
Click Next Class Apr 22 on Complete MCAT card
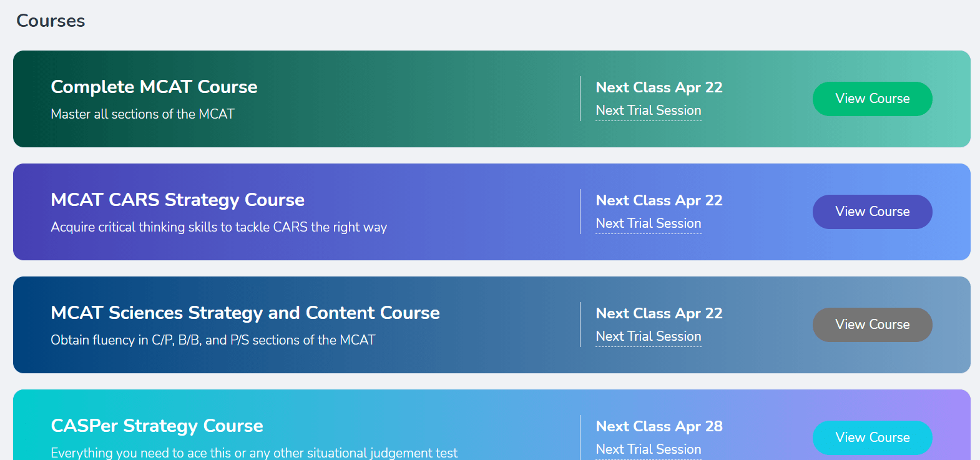point(659,87)
